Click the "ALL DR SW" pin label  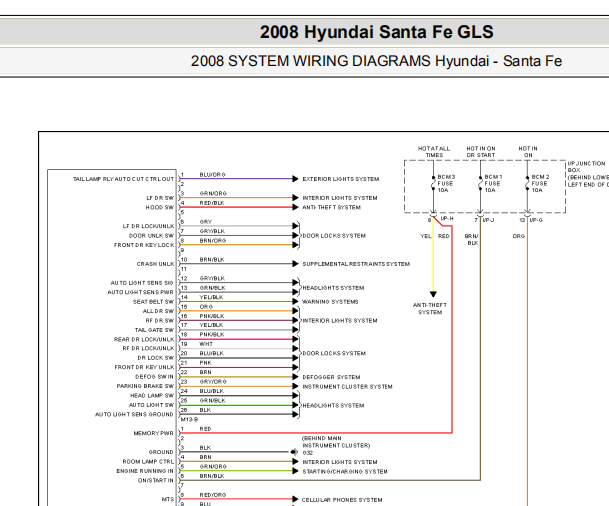pyautogui.click(x=158, y=311)
